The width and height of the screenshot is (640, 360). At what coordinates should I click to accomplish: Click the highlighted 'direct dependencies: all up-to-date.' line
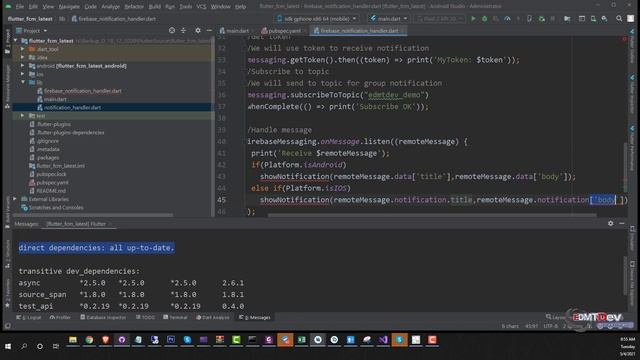(96, 248)
